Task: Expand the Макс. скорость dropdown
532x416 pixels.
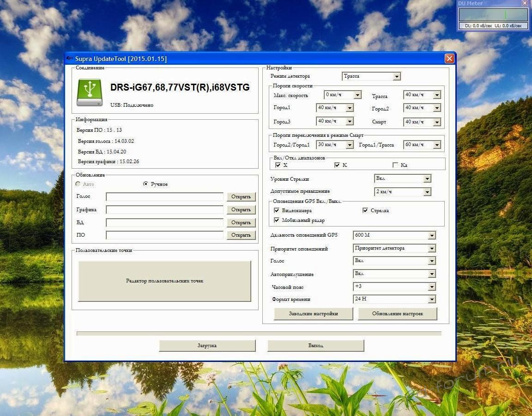Action: click(357, 95)
